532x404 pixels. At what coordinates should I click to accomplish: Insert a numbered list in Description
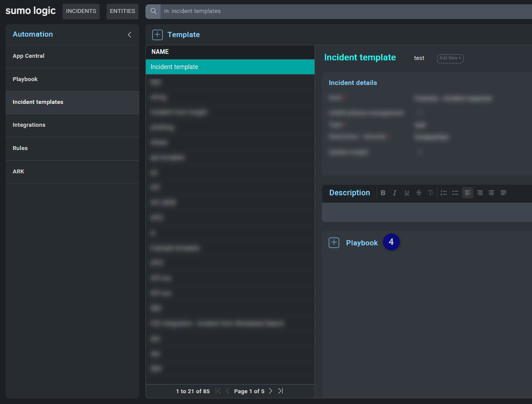tap(444, 193)
